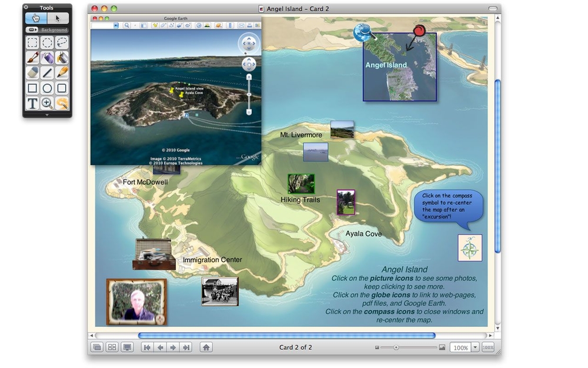The height and width of the screenshot is (368, 588).
Task: Go to the next card
Action: (x=173, y=347)
